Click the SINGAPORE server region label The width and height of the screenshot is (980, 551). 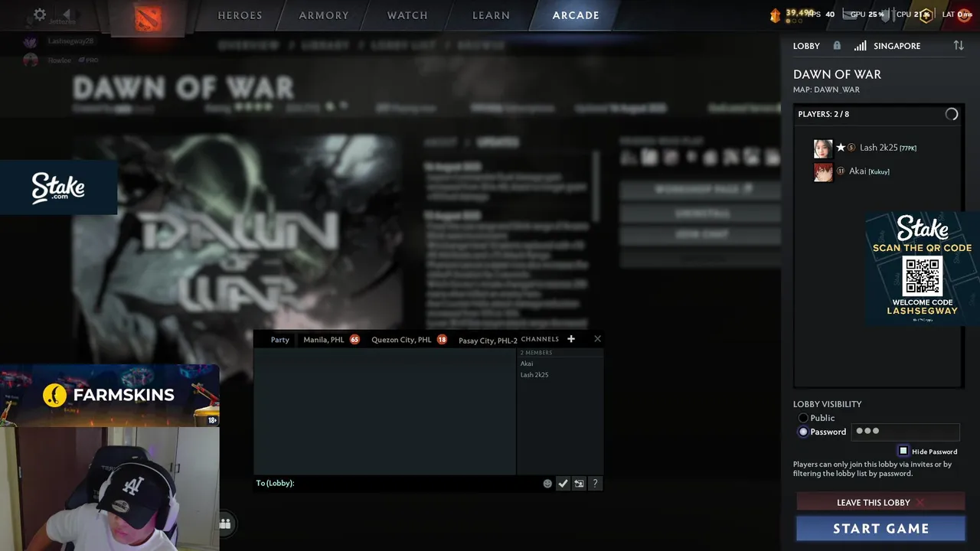(x=897, y=46)
